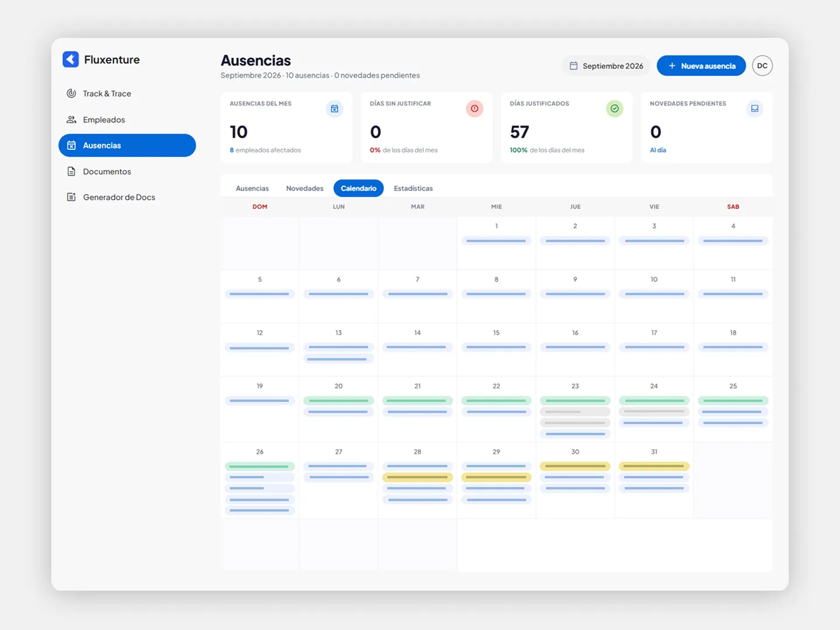Click the plus icon in Nueva ausencia

[x=672, y=66]
